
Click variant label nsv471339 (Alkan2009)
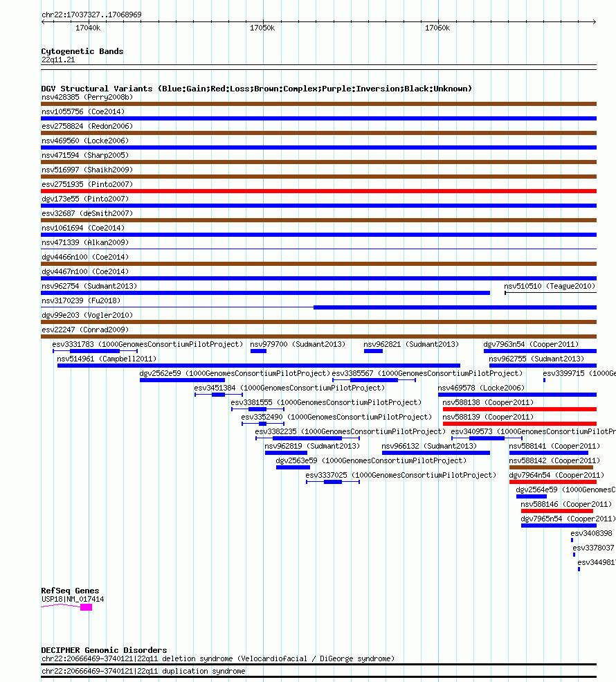pyautogui.click(x=84, y=242)
